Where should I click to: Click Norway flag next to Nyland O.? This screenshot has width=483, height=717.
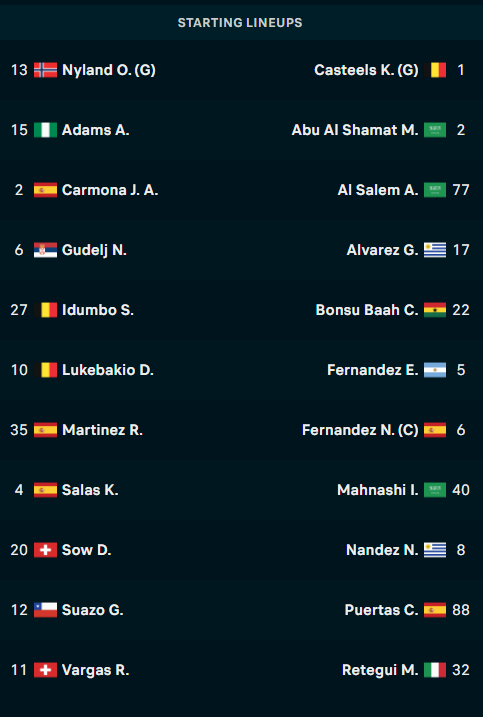[x=45, y=70]
